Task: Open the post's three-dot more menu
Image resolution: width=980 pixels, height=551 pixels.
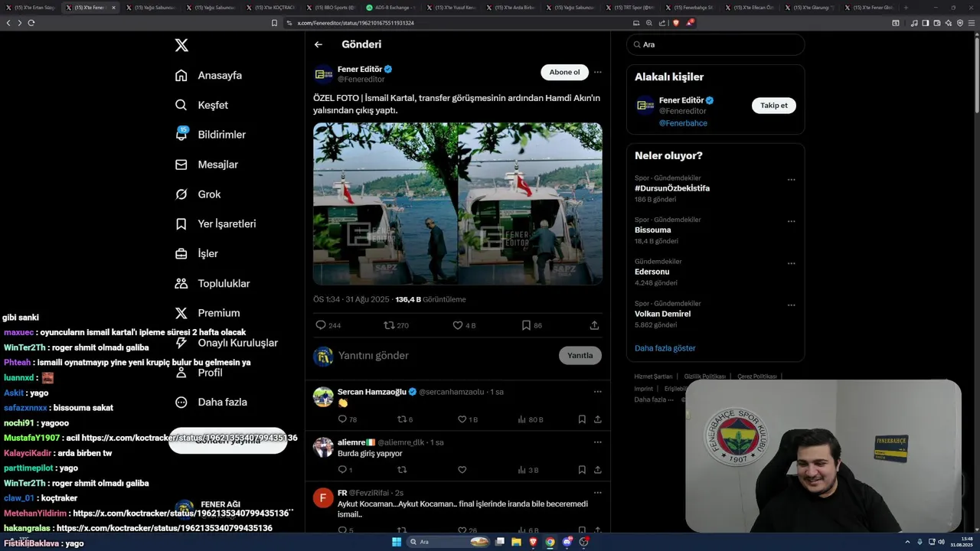Action: click(598, 72)
